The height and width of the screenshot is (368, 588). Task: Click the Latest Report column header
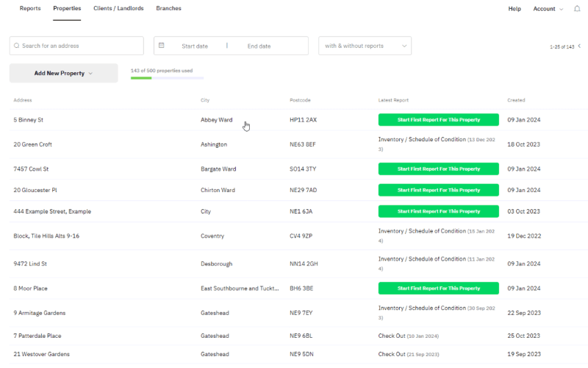tap(393, 100)
